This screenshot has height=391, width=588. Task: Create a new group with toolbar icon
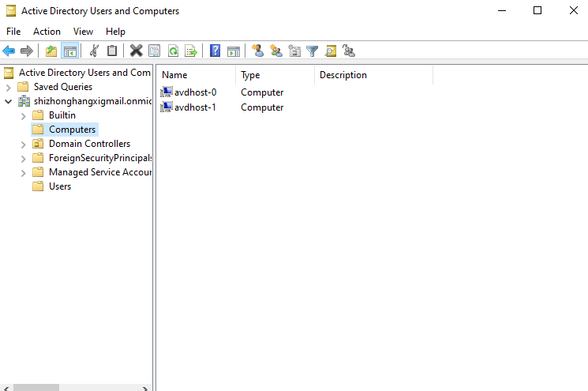point(276,51)
